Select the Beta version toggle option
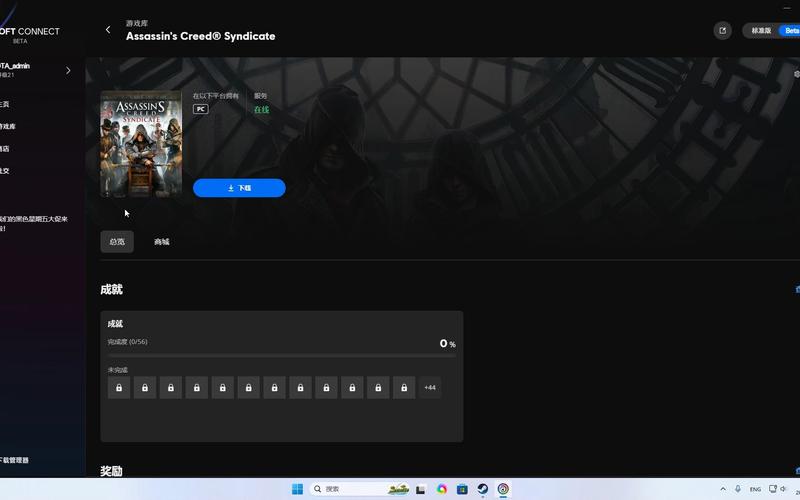 point(791,31)
